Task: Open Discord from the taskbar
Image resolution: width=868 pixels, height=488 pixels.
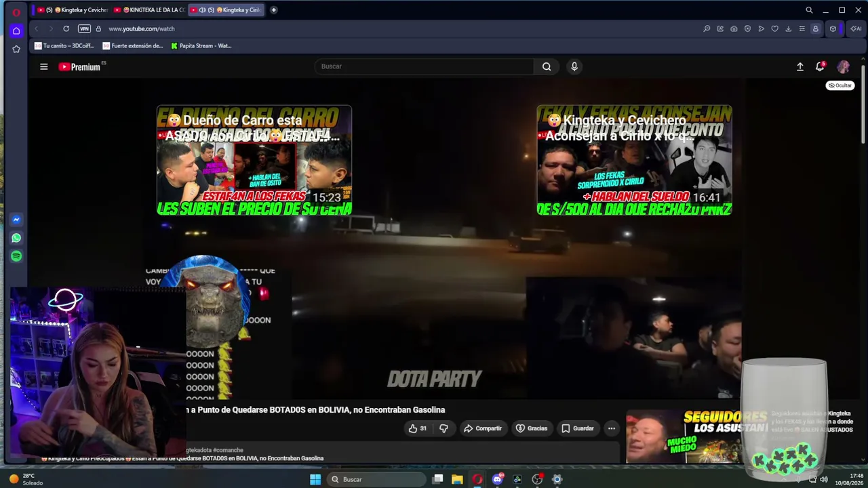Action: tap(498, 479)
